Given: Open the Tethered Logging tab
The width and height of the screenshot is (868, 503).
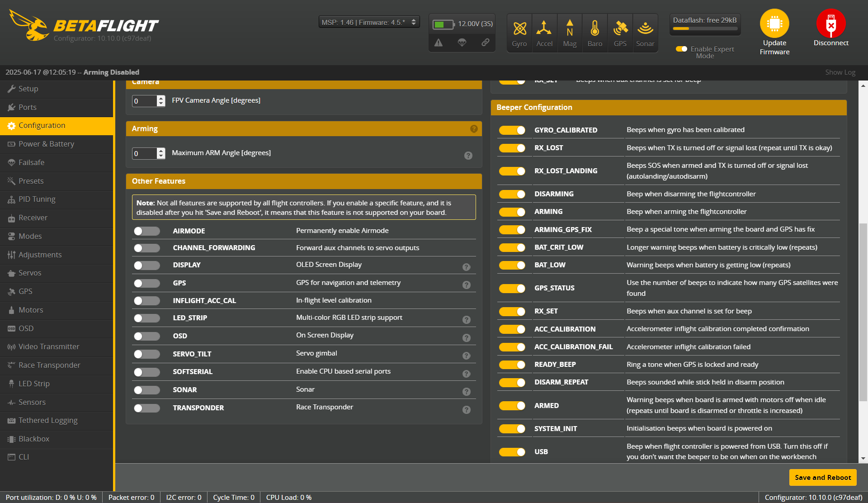Looking at the screenshot, I should [57, 420].
